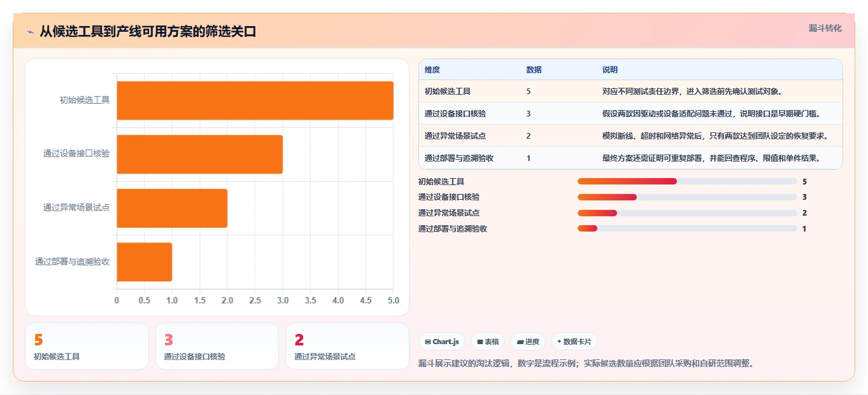
Task: Click the chart axis label 通过设备接口核验
Action: [76, 154]
